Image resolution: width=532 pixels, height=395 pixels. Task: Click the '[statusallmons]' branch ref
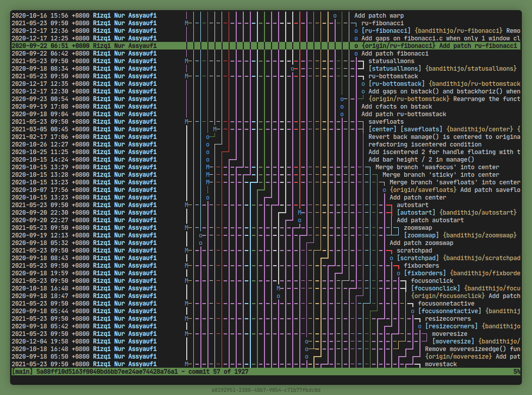(x=394, y=69)
